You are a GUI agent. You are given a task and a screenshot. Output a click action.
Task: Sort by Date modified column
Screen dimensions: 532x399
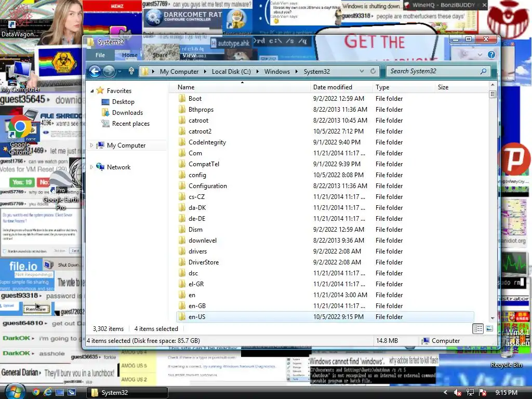pos(341,87)
